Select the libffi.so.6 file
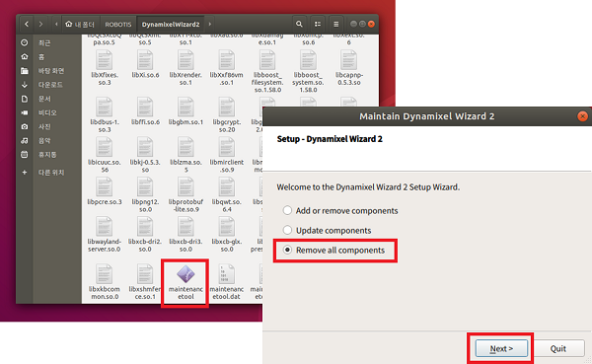592x364 pixels. point(145,111)
